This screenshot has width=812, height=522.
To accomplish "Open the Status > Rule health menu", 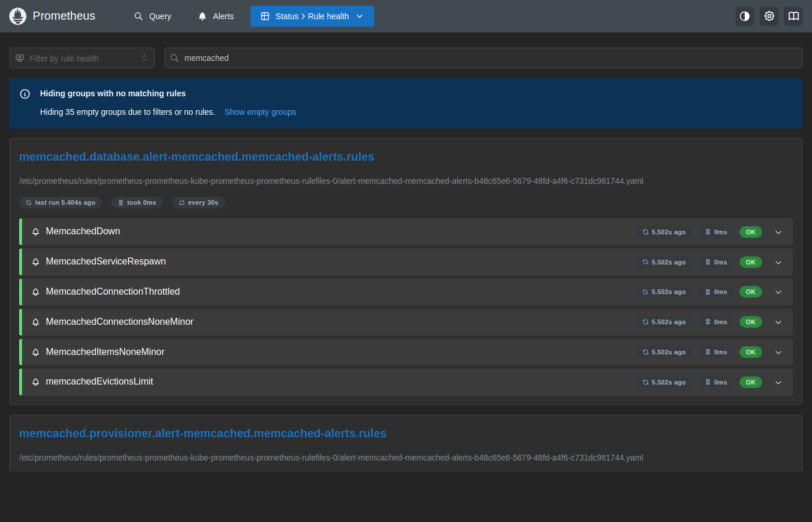I will [312, 16].
